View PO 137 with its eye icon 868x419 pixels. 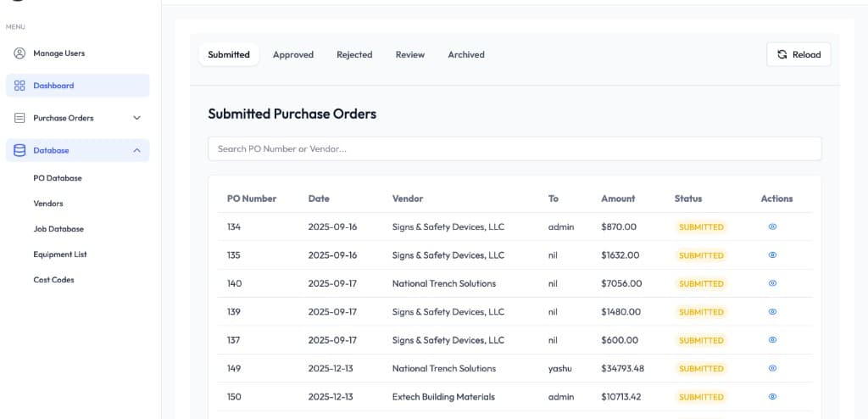(x=772, y=340)
